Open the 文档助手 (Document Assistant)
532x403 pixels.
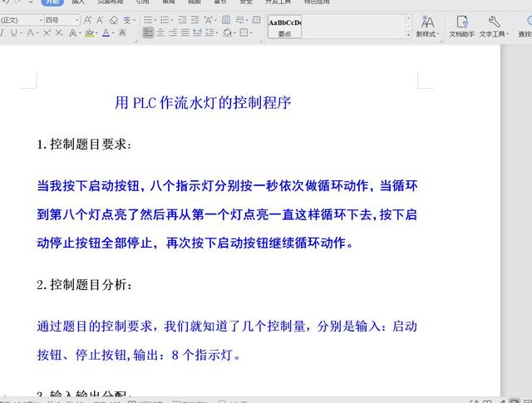462,27
